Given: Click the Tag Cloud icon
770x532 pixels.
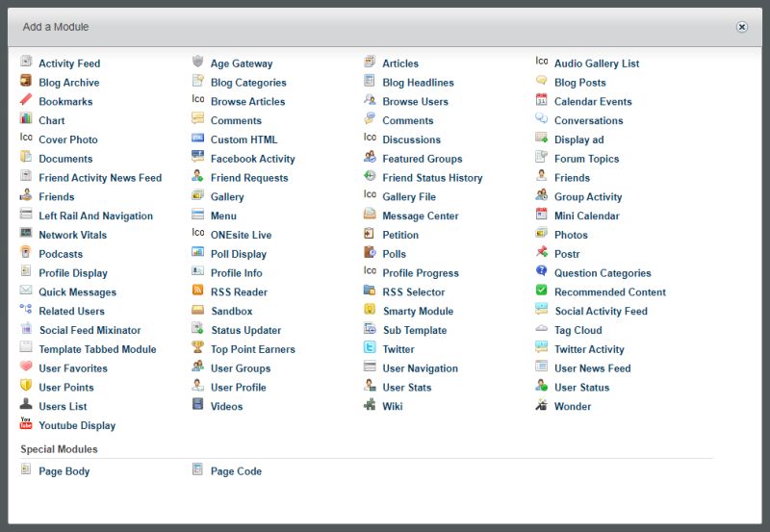Looking at the screenshot, I should pyautogui.click(x=542, y=328).
